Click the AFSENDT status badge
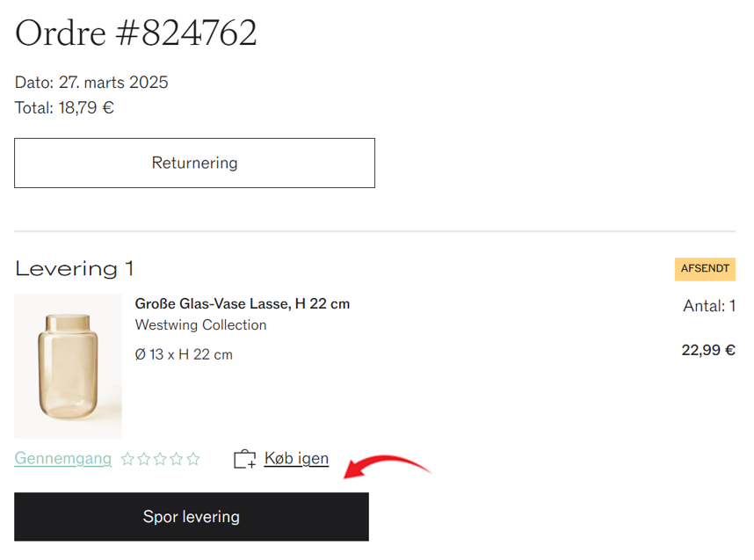This screenshot has height=560, width=754. coord(705,269)
